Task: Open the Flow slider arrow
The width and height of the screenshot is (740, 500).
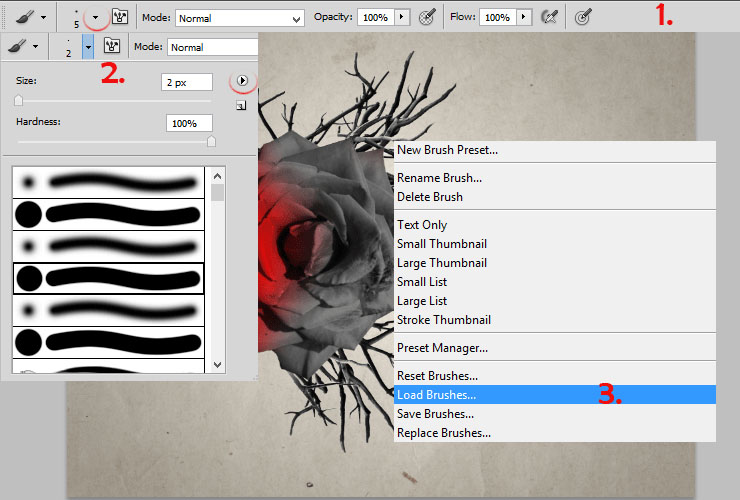Action: (523, 17)
